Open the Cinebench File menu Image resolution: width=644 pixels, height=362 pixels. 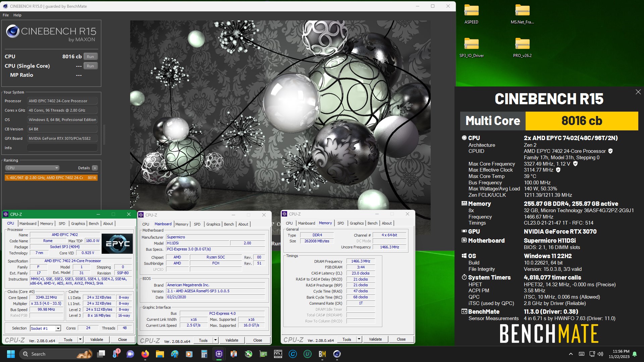(6, 15)
